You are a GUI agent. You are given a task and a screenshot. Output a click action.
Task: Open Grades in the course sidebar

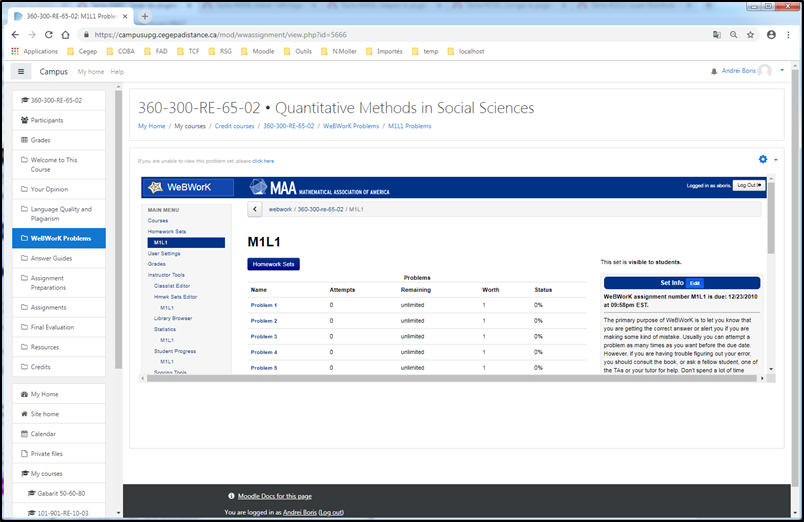pos(40,140)
